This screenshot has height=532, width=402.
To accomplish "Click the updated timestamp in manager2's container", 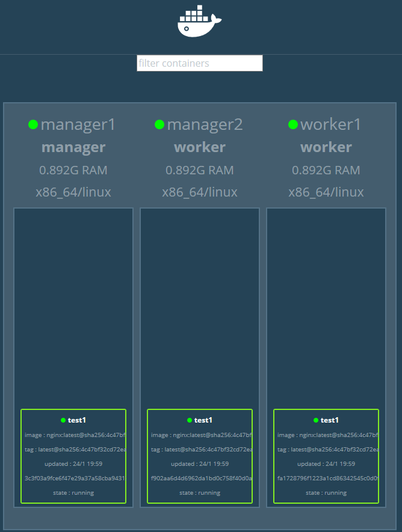I will 200,464.
